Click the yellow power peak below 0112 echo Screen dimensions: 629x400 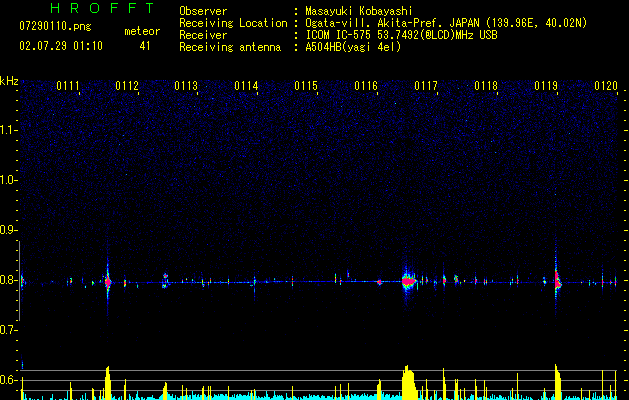[107, 382]
